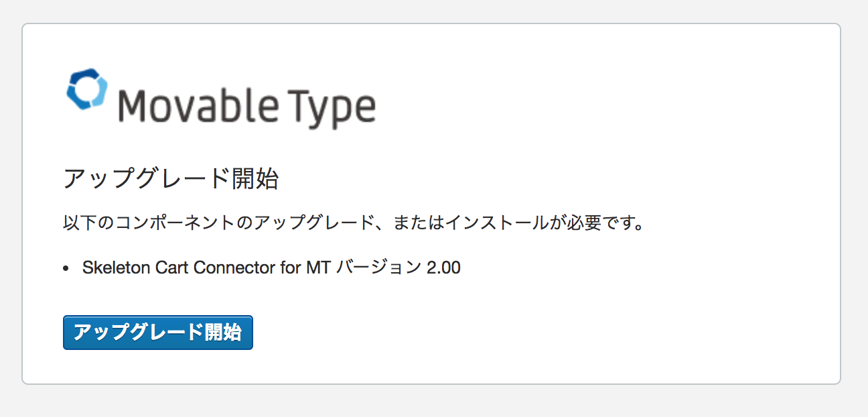Viewport: 868px width, 417px height.
Task: Click the blue Movable Type pentagon logo icon
Action: [x=87, y=89]
